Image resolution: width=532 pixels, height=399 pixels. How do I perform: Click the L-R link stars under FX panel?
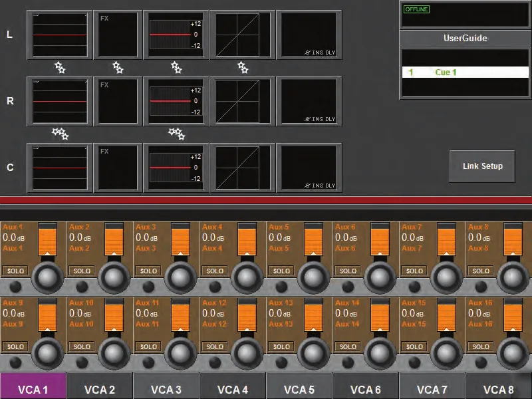click(118, 67)
